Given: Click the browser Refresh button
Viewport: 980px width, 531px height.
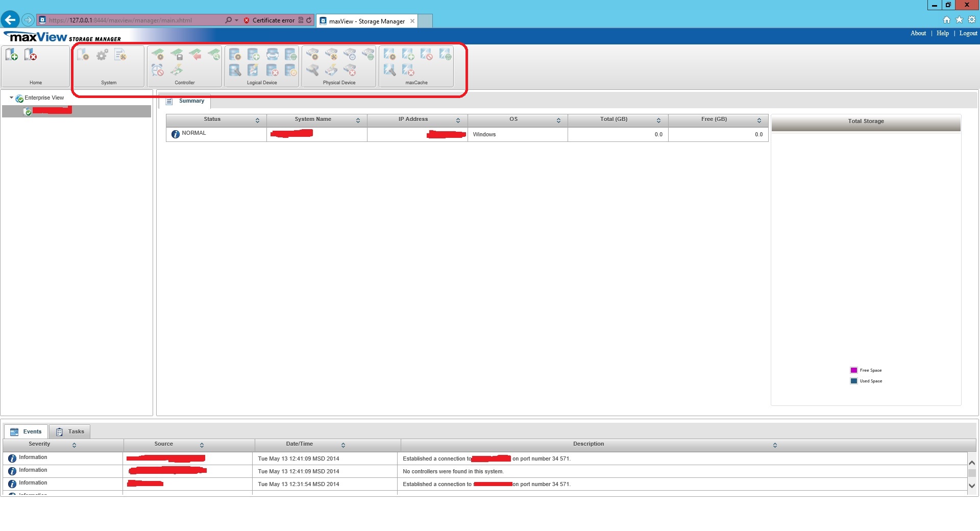Looking at the screenshot, I should [309, 20].
